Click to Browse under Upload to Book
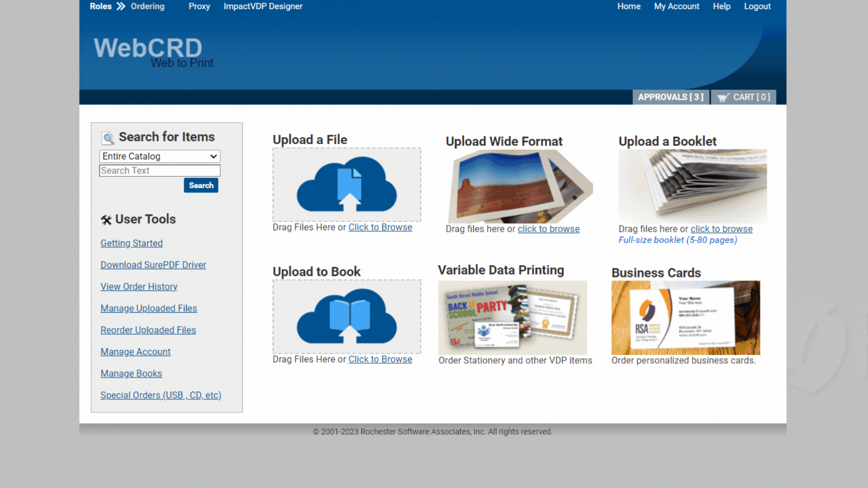 click(380, 359)
